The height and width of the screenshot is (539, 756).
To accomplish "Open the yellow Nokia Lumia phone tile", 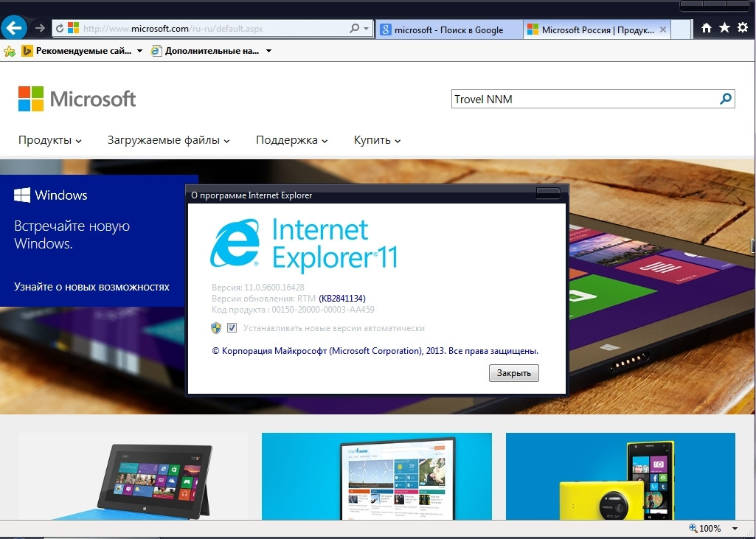I will [620, 476].
